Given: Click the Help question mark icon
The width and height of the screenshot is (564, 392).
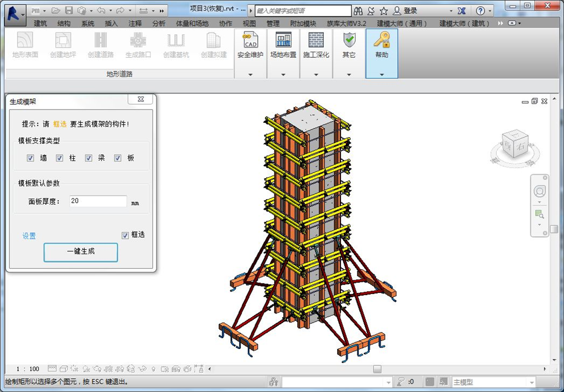Looking at the screenshot, I should tap(480, 11).
